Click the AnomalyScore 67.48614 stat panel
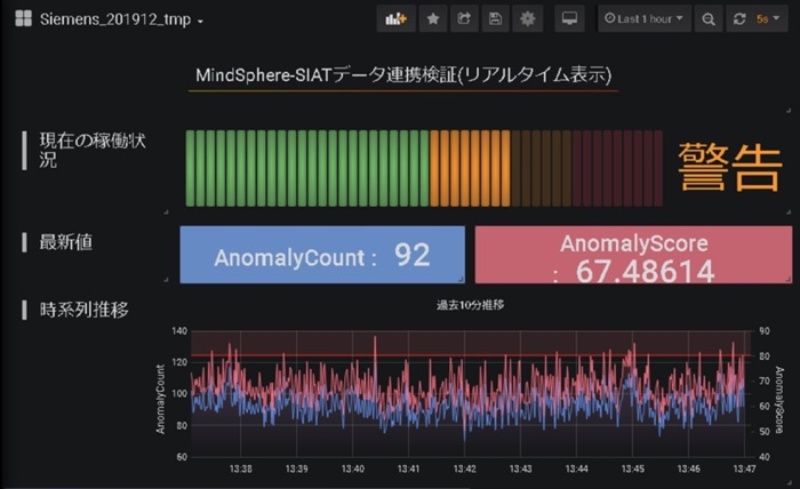This screenshot has width=800, height=489. point(633,255)
